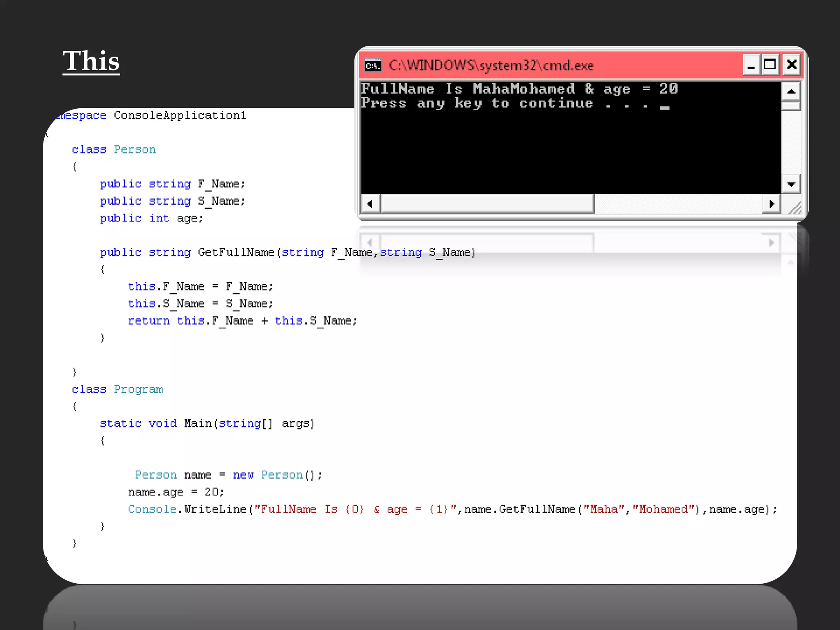Click the vertical scrollbar thumb in console
This screenshot has height=630, width=840.
(791, 106)
